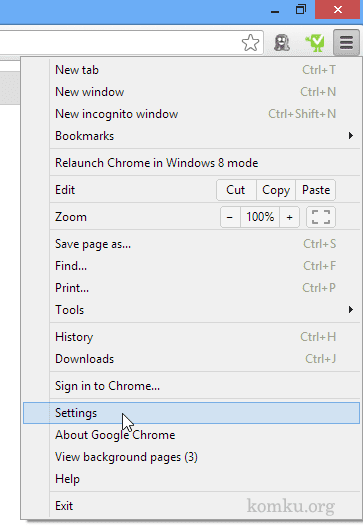Close the Chrome window
Viewport: 363px width, 528px height.
(x=337, y=9)
